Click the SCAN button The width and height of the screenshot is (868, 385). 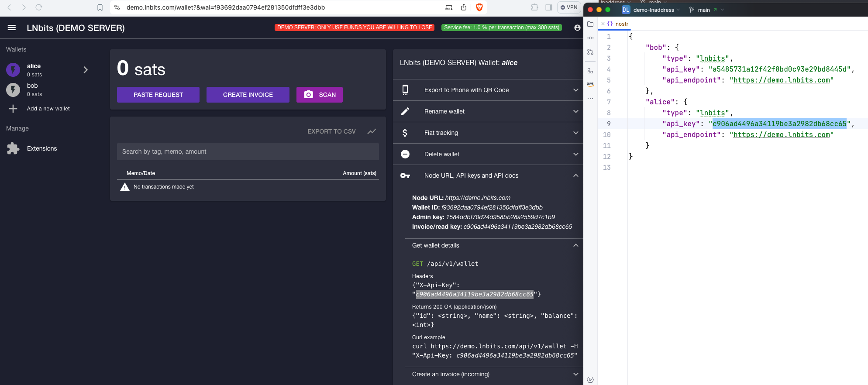pos(320,95)
